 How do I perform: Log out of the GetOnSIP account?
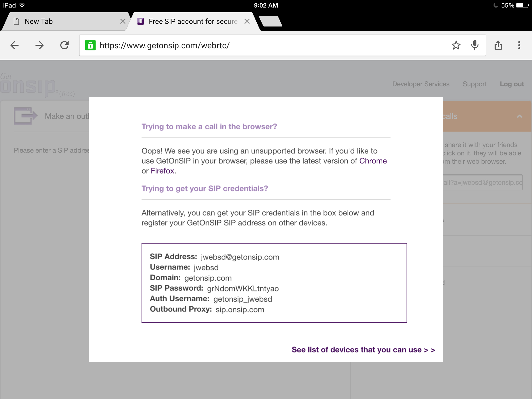(512, 84)
